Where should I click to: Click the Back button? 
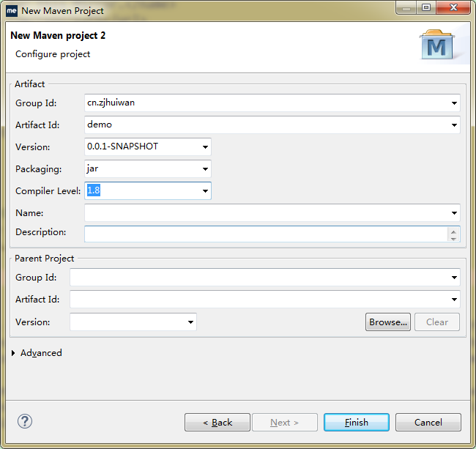(x=217, y=423)
